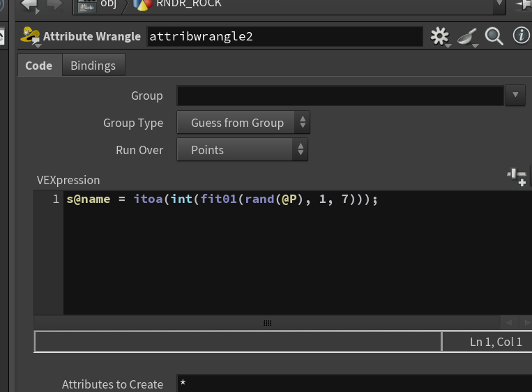
Task: Switch to the Bindings tab
Action: [x=93, y=65]
